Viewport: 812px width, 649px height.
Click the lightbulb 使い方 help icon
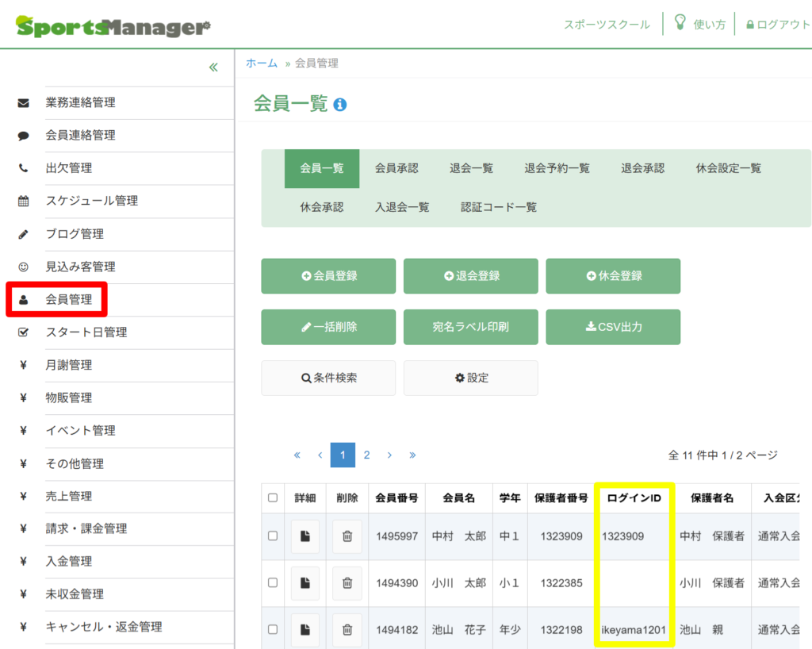click(680, 23)
